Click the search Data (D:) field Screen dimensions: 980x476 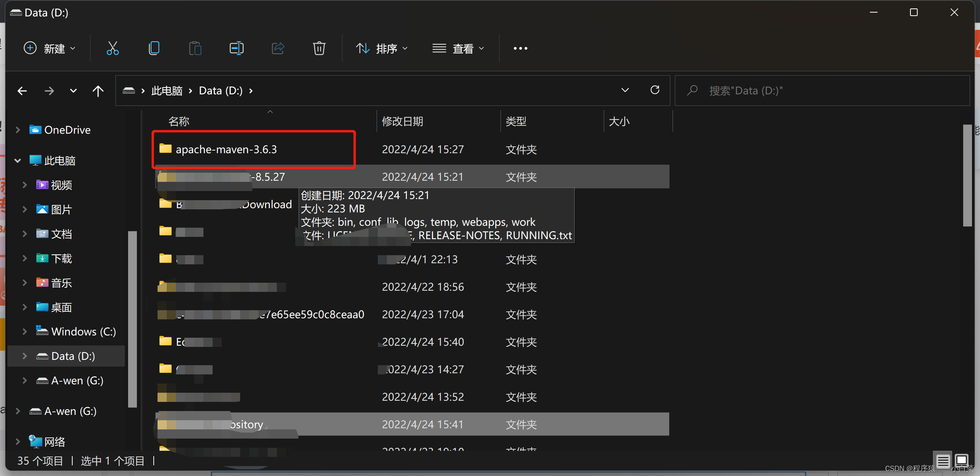(x=822, y=91)
